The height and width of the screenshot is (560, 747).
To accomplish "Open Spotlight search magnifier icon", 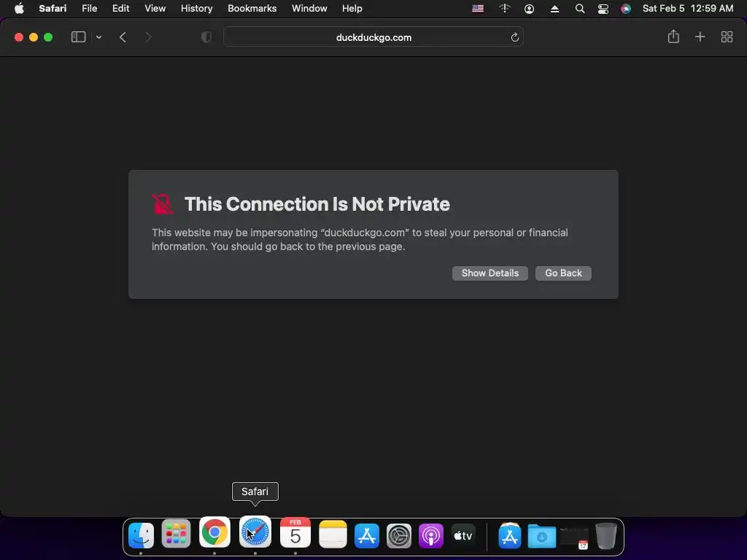I will (x=580, y=9).
